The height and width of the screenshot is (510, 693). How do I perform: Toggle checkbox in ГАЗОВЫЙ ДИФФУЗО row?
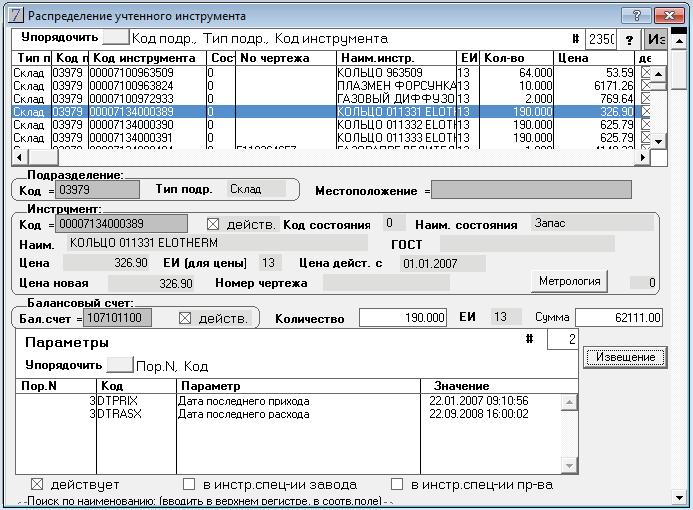coord(646,99)
